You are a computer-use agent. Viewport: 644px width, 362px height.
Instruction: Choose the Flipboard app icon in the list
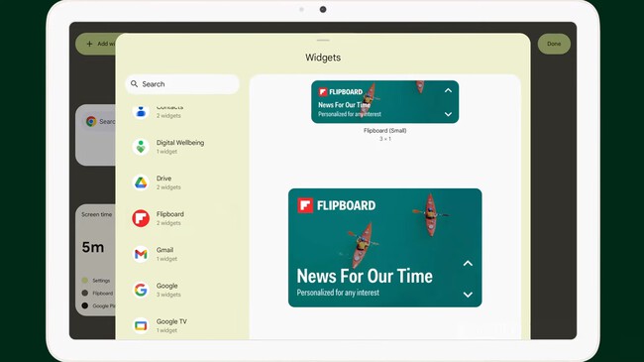point(141,218)
